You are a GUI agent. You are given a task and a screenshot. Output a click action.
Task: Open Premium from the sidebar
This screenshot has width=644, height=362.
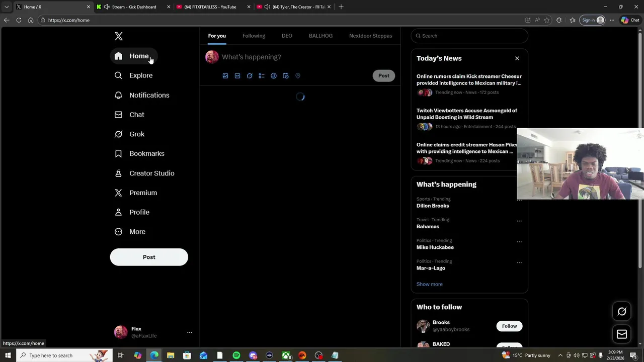[x=136, y=193]
